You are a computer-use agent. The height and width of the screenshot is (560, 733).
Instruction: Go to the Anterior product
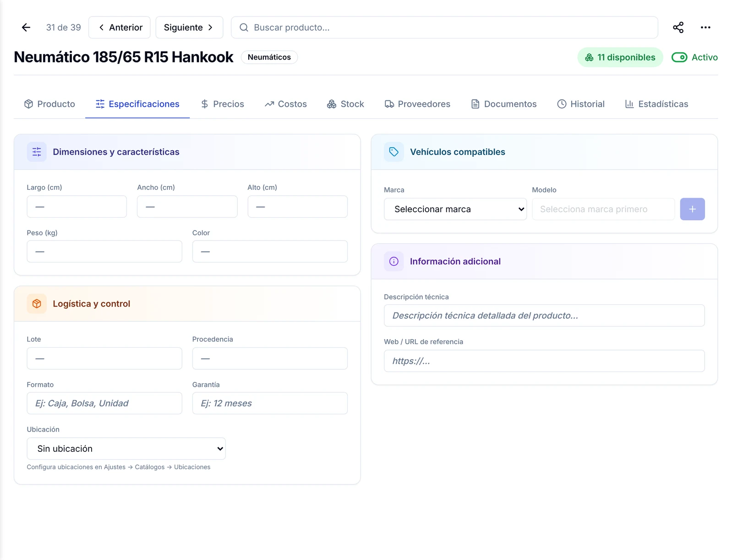click(120, 27)
